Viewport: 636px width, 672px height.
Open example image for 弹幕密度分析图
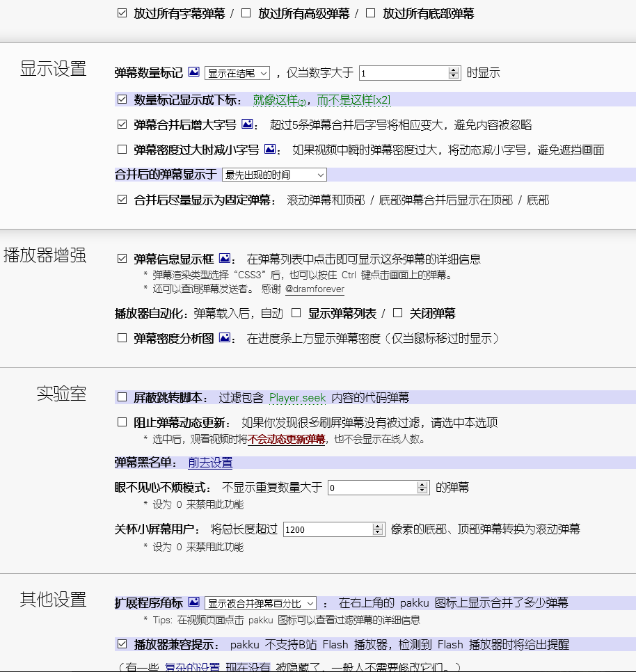point(224,339)
